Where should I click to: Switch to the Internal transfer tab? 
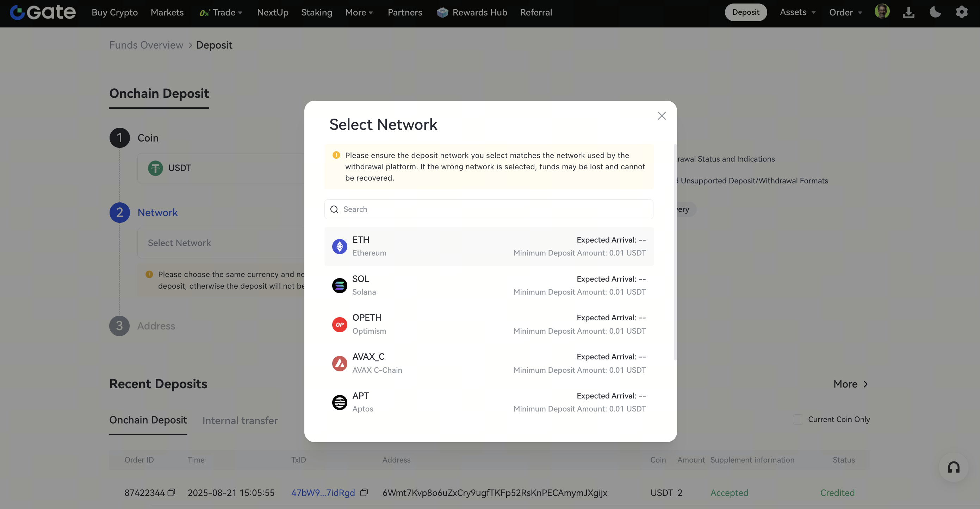(240, 420)
